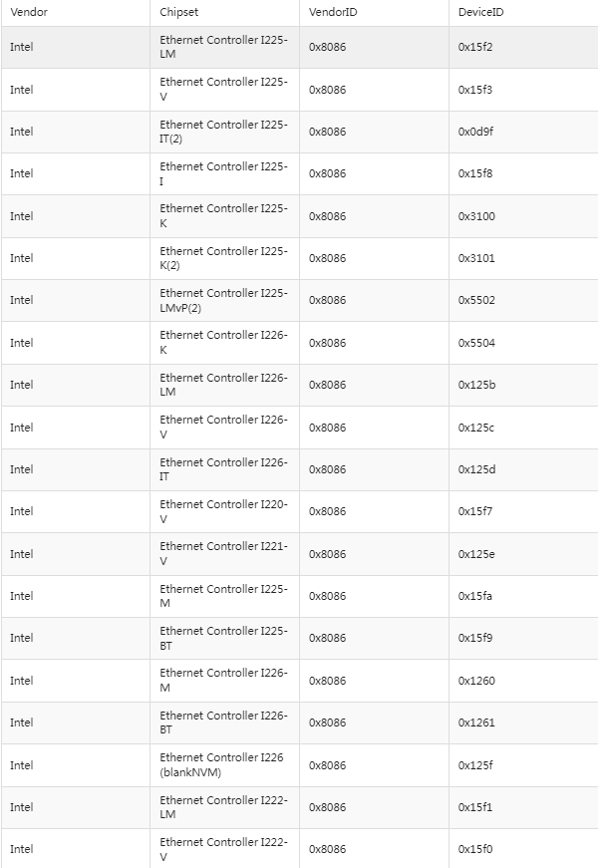
Task: Click the Chipset column header
Action: tap(178, 12)
